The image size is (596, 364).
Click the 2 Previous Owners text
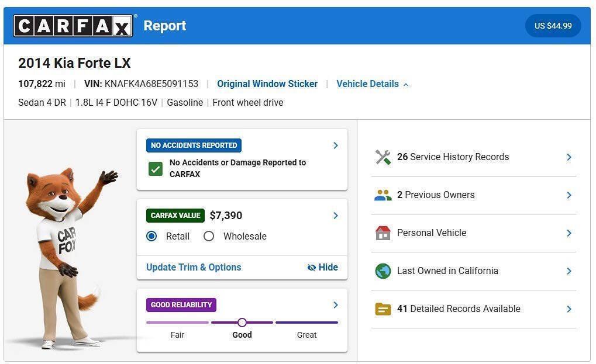click(436, 195)
